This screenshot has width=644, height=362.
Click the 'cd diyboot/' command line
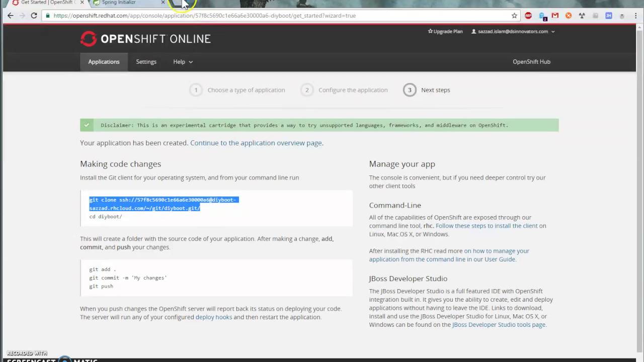click(x=106, y=217)
